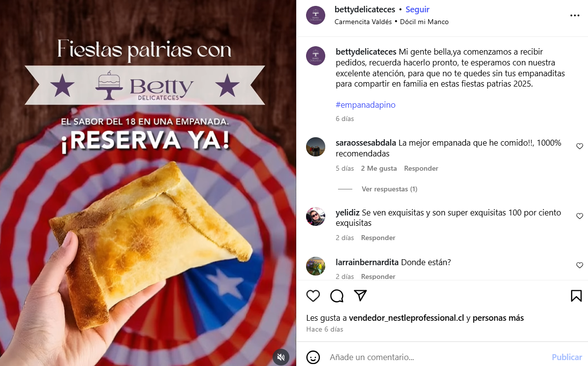
Task: View likes list via personas más
Action: pos(498,318)
